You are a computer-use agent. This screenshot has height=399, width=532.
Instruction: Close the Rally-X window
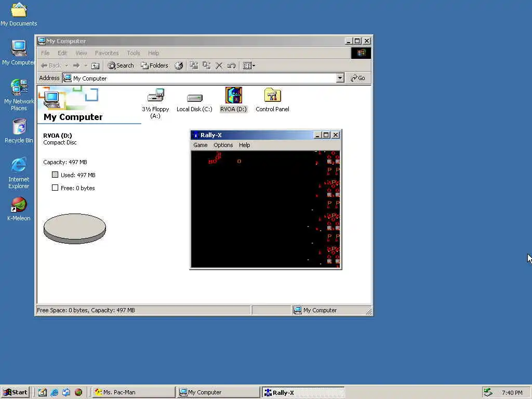point(336,135)
